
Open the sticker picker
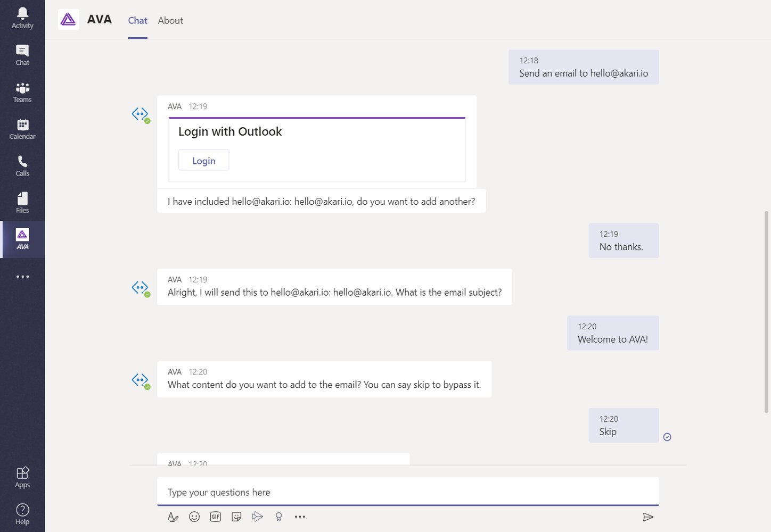(236, 517)
